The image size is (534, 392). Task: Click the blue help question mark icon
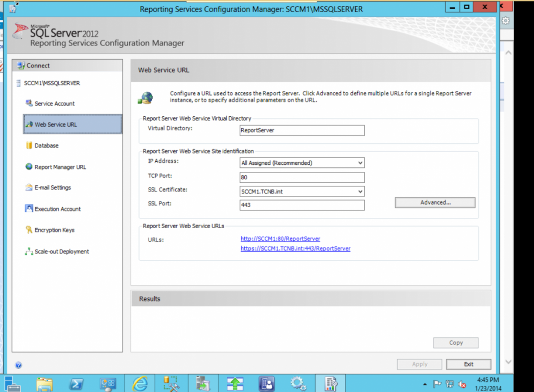point(18,365)
